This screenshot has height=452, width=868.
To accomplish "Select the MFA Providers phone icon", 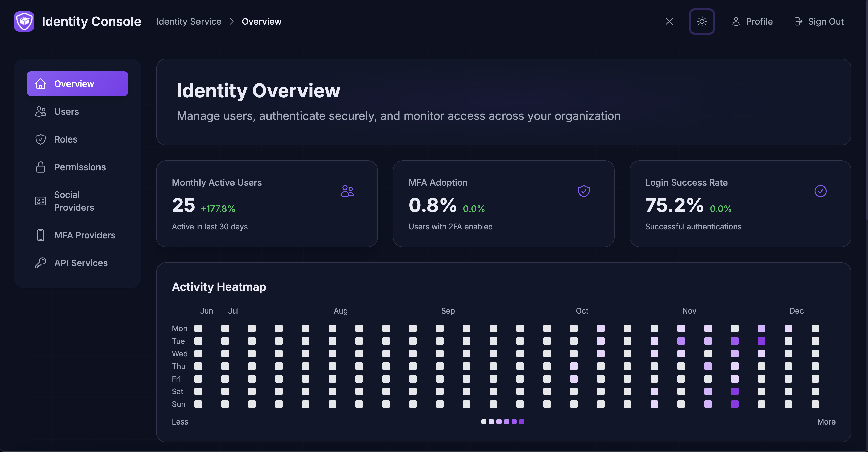I will point(41,235).
